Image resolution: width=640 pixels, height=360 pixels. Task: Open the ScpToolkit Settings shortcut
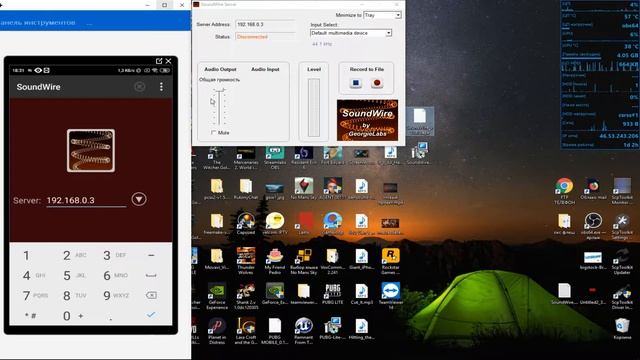[x=622, y=225]
